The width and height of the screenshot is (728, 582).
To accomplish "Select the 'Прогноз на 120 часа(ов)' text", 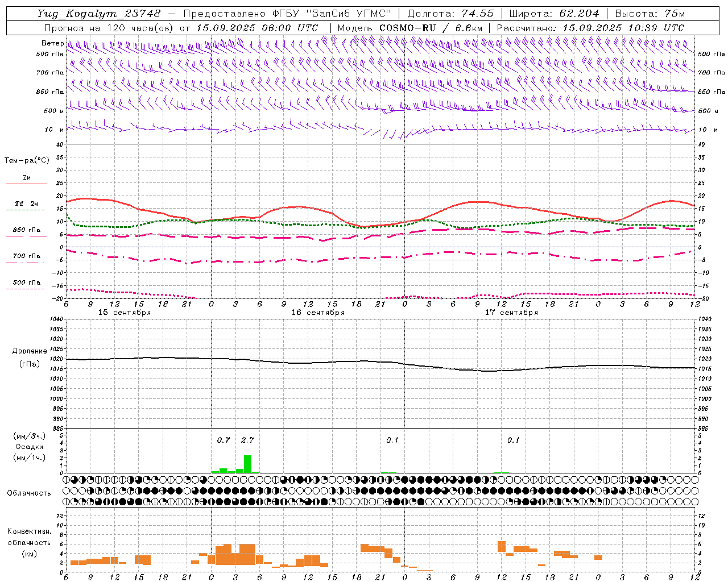I will [x=109, y=28].
